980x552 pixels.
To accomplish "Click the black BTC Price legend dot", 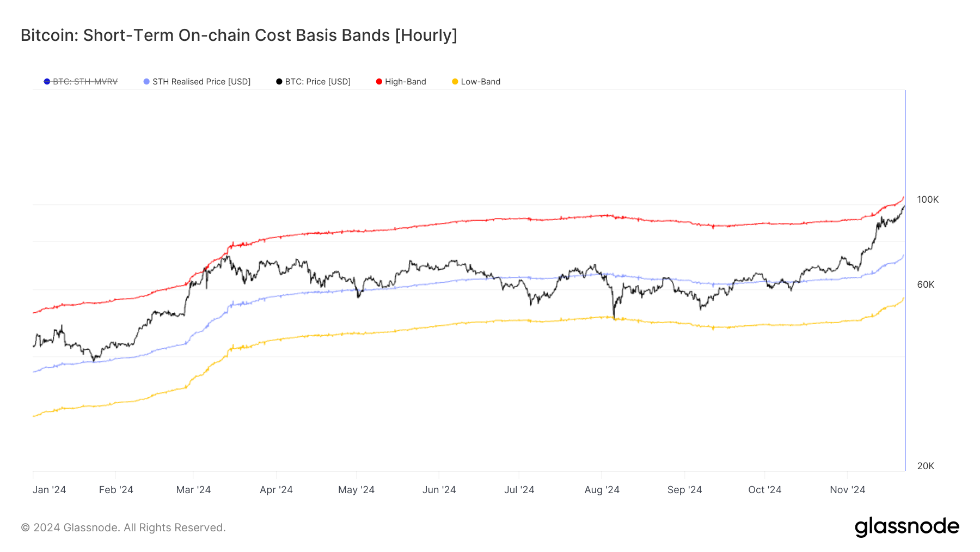I will pyautogui.click(x=279, y=82).
